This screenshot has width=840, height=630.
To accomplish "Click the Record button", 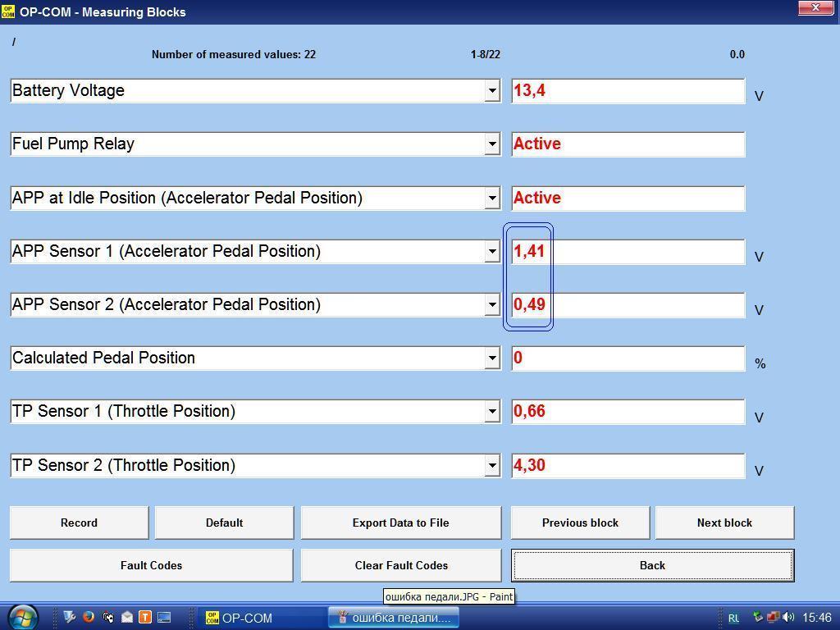I will click(x=79, y=523).
